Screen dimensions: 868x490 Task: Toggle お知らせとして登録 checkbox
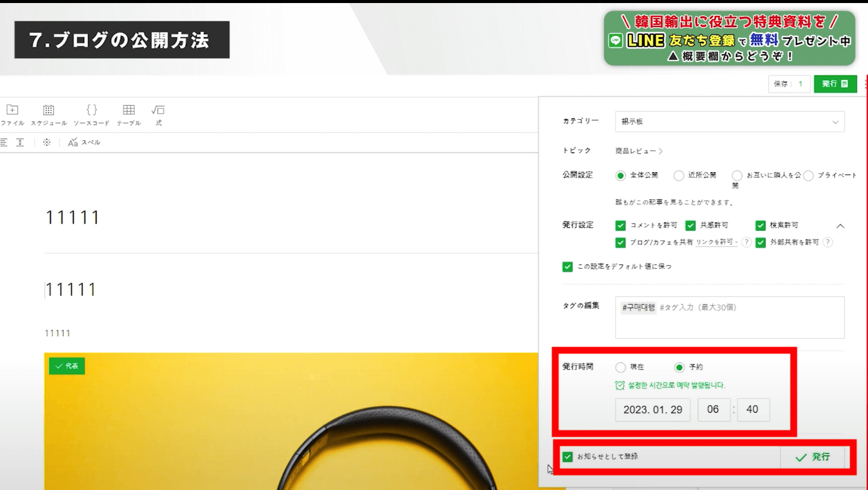click(x=568, y=457)
